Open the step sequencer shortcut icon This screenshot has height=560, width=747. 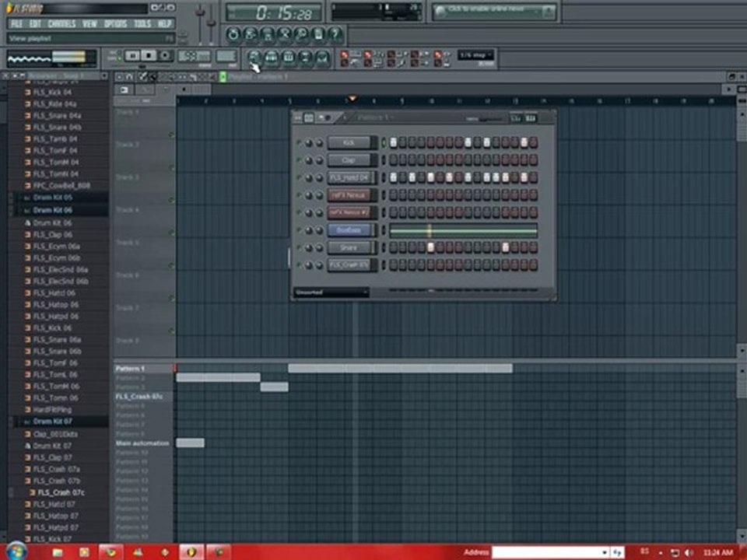[x=271, y=57]
